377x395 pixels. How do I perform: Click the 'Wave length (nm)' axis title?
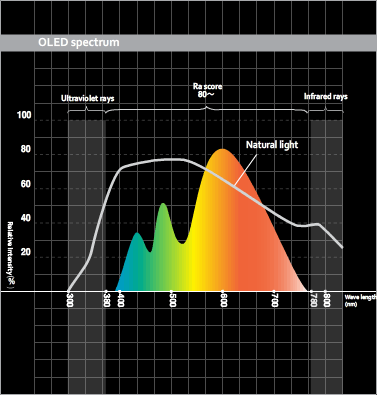click(360, 300)
